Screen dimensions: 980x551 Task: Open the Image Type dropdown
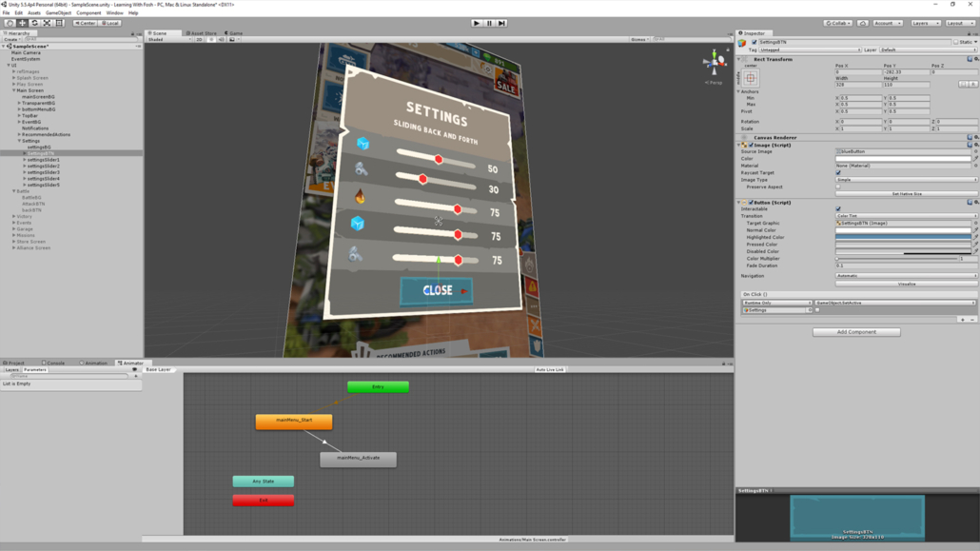(x=906, y=180)
